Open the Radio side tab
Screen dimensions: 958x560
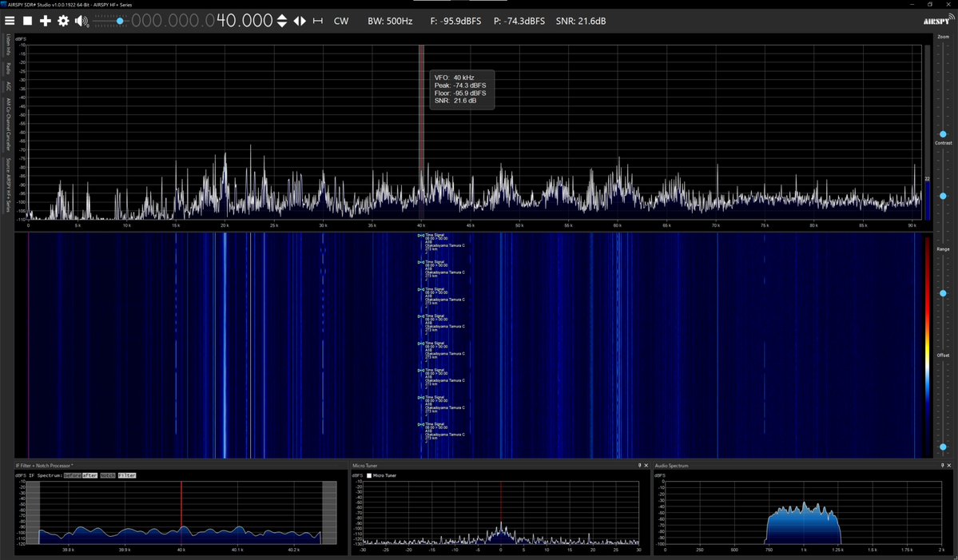point(9,69)
